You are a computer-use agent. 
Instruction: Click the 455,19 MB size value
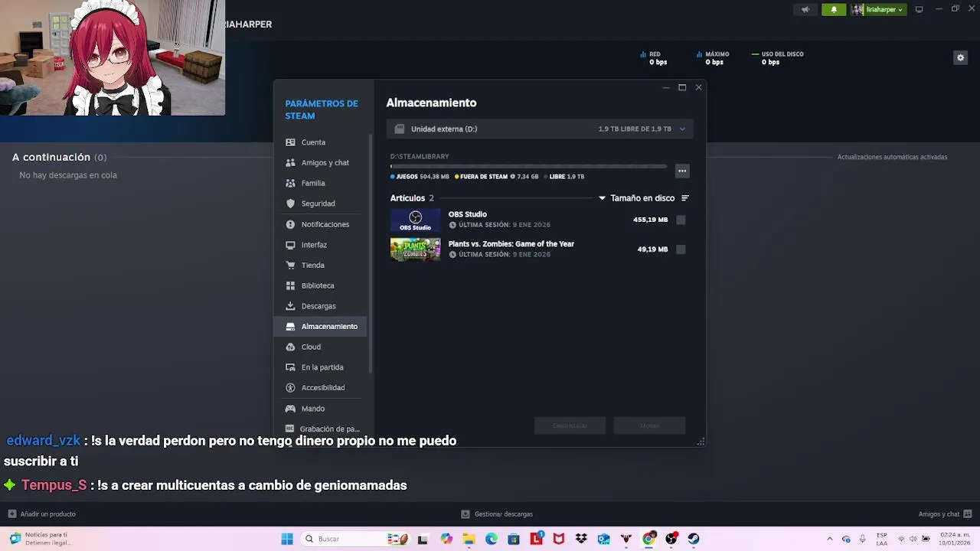(650, 220)
